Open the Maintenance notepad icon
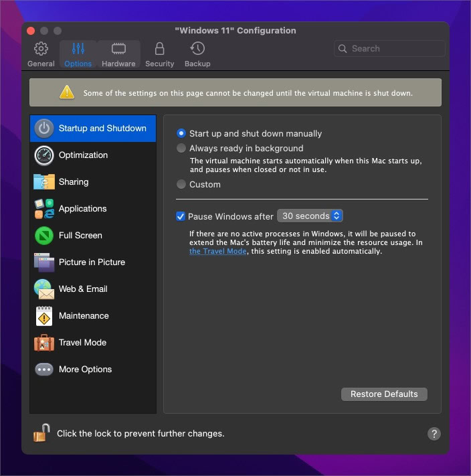471x476 pixels. (44, 316)
